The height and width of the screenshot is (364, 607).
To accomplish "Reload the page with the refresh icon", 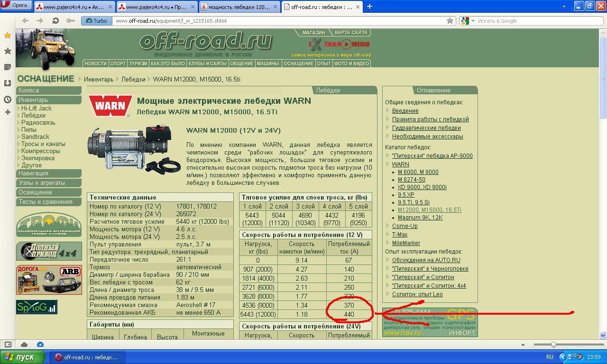I will pos(55,21).
